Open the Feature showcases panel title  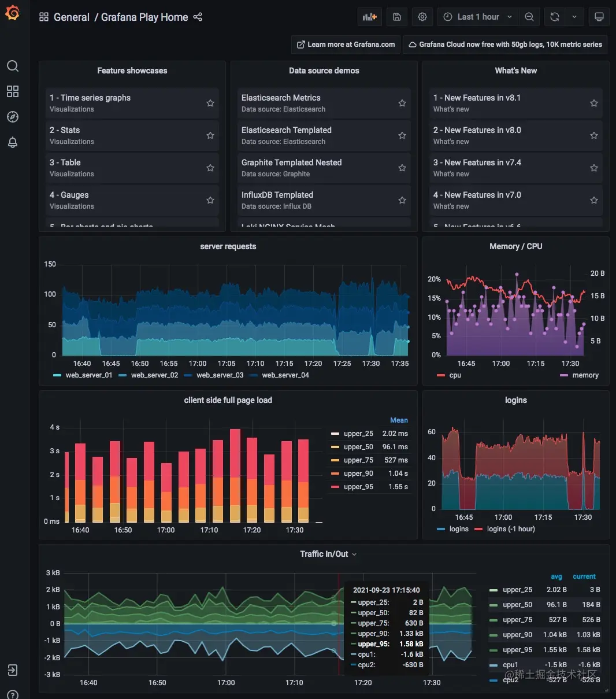coord(132,71)
